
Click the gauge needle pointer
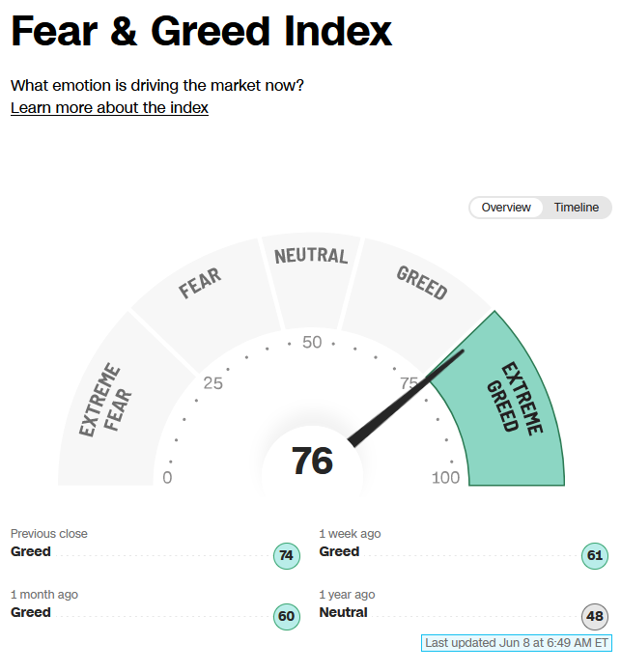pos(405,399)
